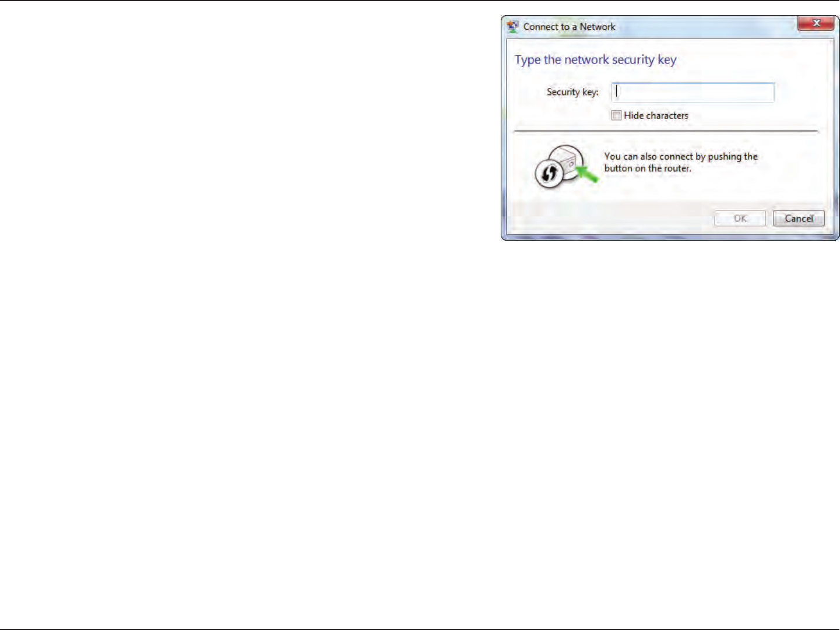Click the 'Connect to a Network' title text
Screen dimensions: 840x630
point(569,27)
